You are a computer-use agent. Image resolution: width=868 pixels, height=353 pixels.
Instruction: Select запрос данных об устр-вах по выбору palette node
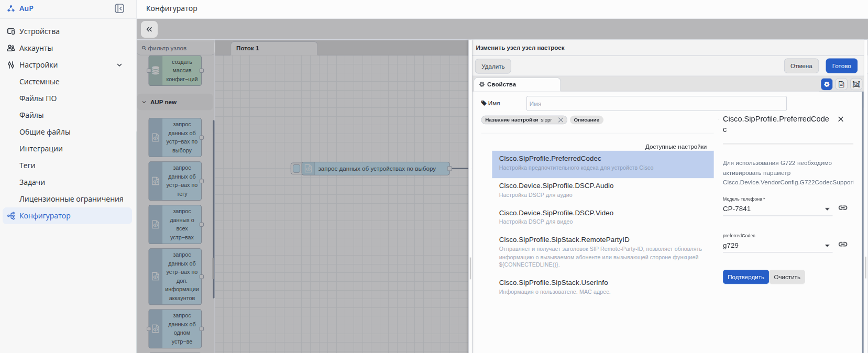175,137
